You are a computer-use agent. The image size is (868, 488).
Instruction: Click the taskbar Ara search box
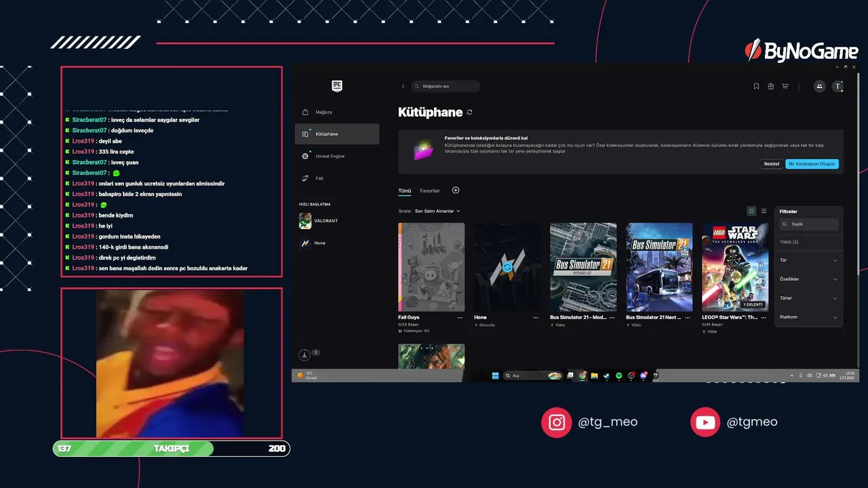click(x=532, y=375)
